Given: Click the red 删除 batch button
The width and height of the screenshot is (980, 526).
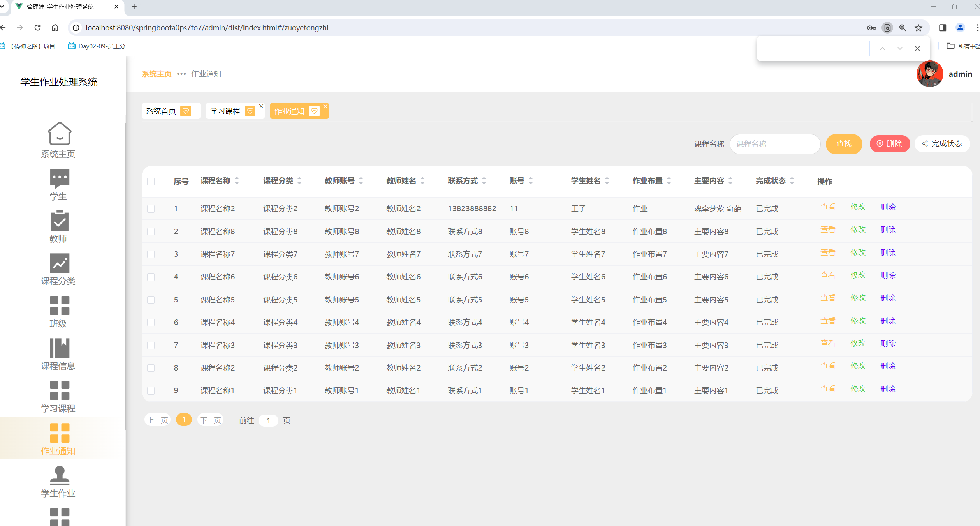Looking at the screenshot, I should pos(890,144).
